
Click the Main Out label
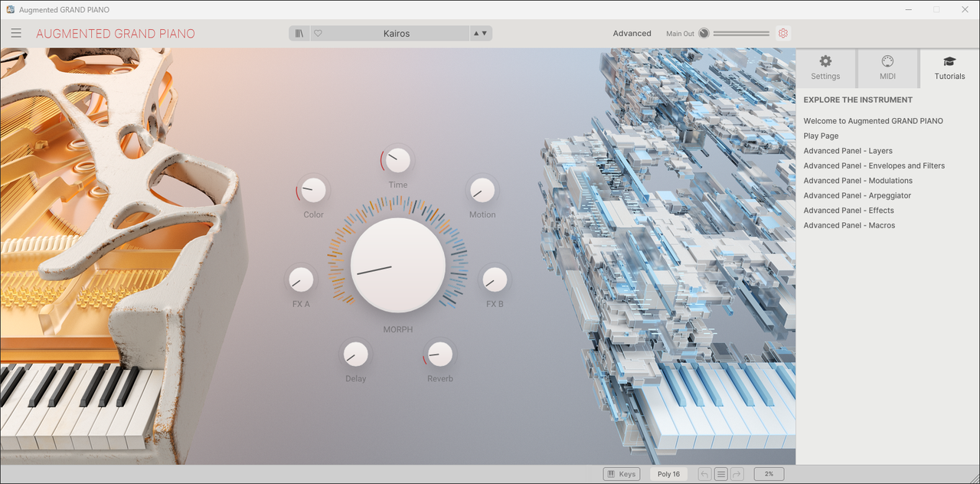pos(680,34)
